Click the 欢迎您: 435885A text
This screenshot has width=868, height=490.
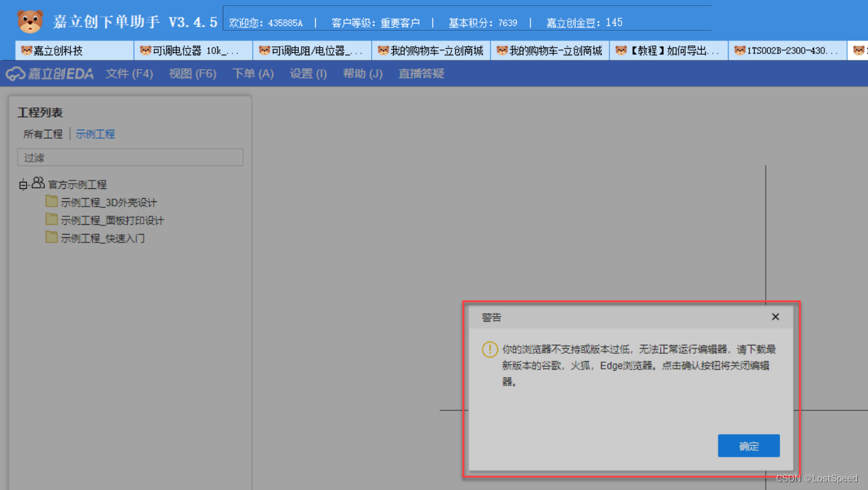[x=266, y=23]
